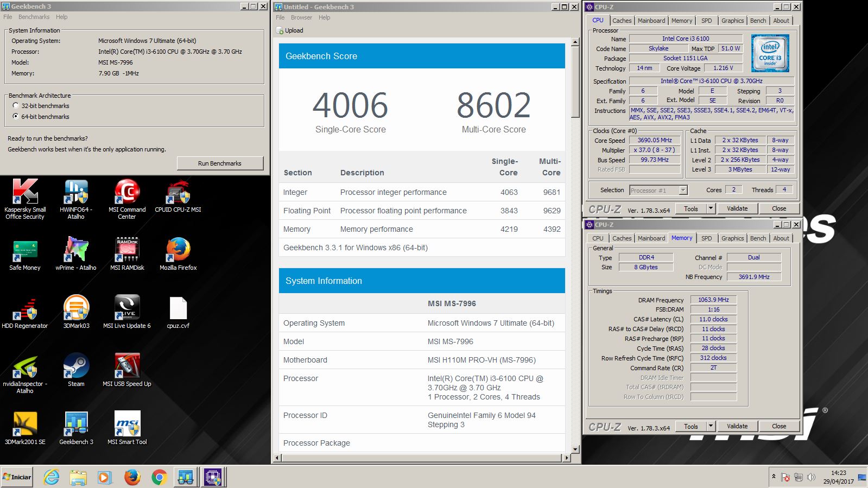Click vertical scrollbar down arrow in Geekbench results

pos(575,449)
